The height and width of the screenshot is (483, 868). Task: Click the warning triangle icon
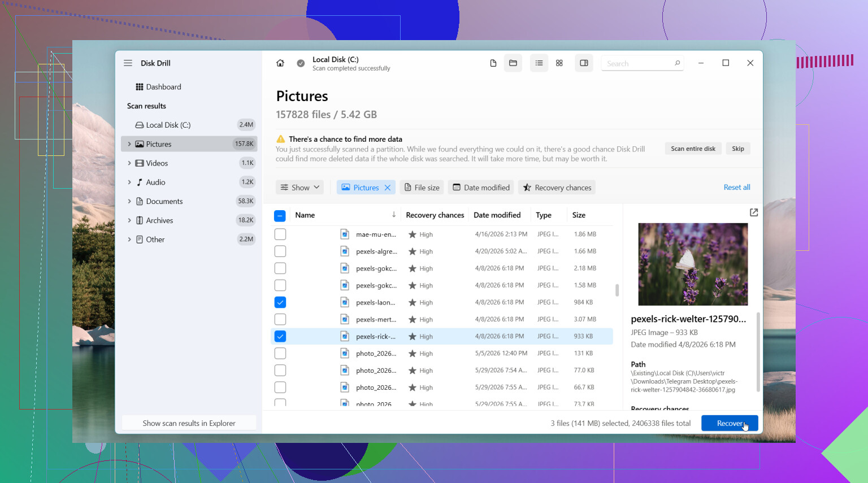[x=281, y=139]
